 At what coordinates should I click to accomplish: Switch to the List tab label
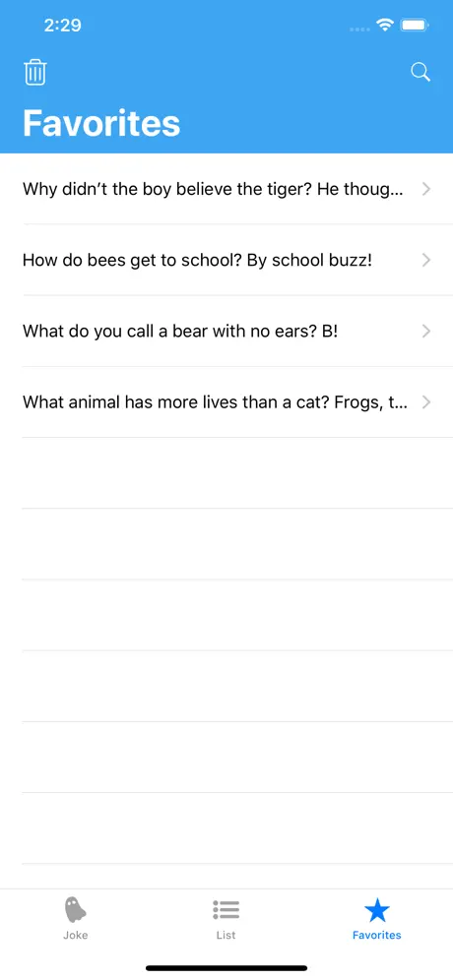point(226,935)
